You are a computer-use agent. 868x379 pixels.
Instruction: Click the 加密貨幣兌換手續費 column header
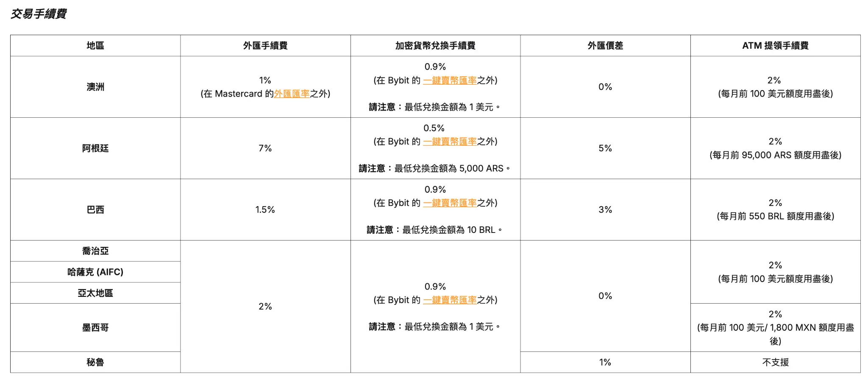[x=435, y=45]
